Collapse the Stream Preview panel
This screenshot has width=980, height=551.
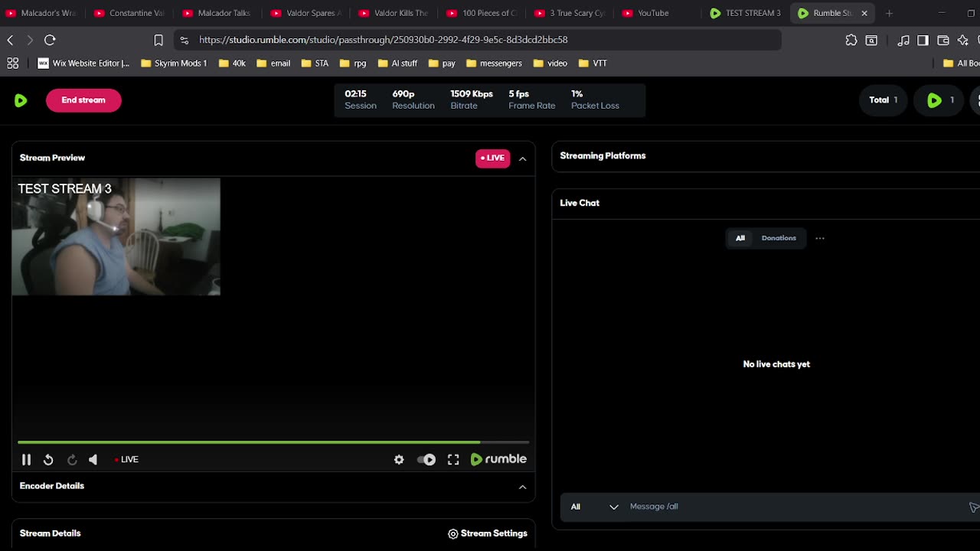523,158
